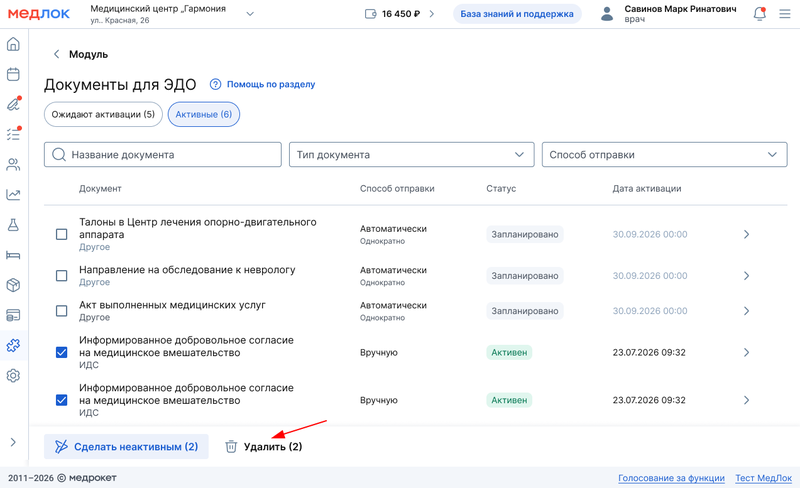Click the search magnifier icon
The width and height of the screenshot is (800, 488).
59,155
